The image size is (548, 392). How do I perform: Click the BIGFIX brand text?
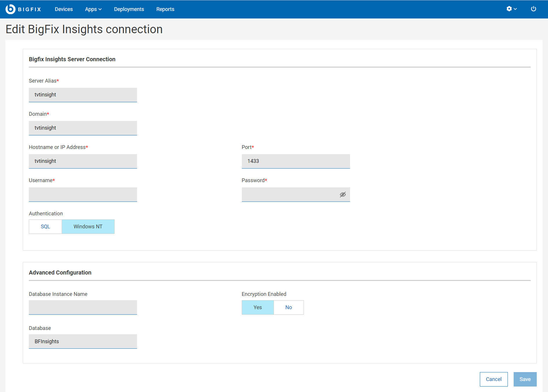click(x=29, y=9)
